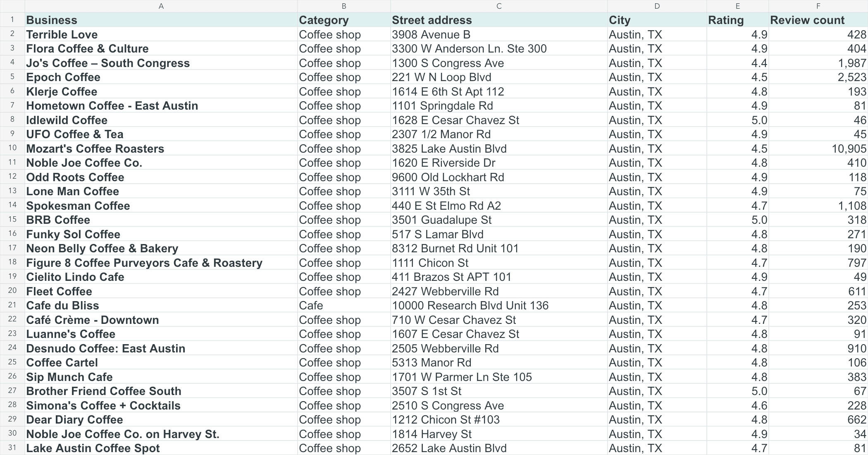Click the 1701 W Parmer Ln Ste 105 address
This screenshot has height=455, width=868.
click(x=499, y=377)
